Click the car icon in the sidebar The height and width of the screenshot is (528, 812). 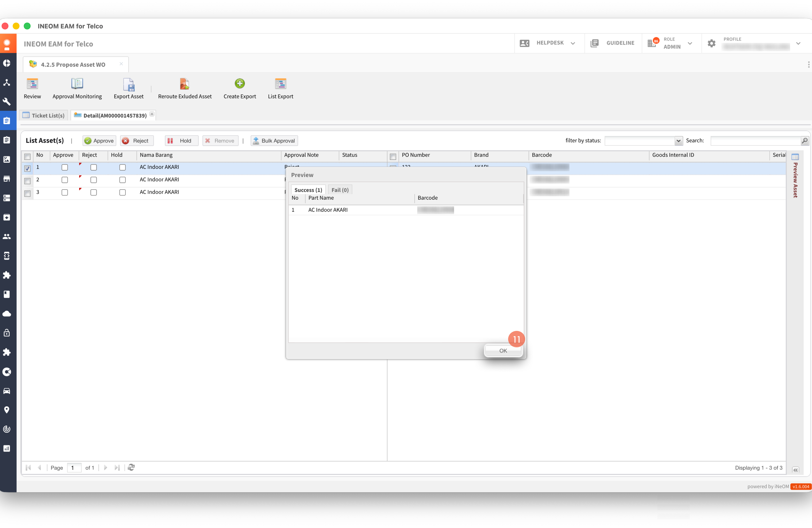point(7,391)
